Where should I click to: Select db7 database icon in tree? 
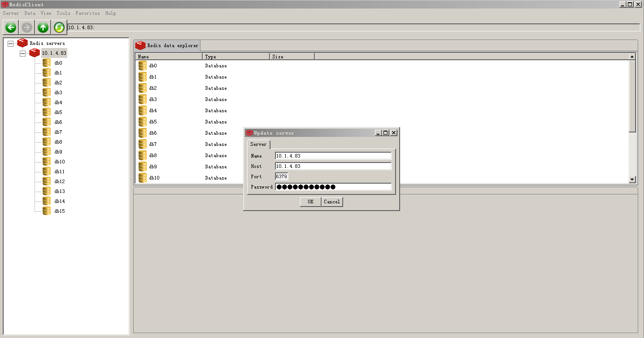coord(47,132)
